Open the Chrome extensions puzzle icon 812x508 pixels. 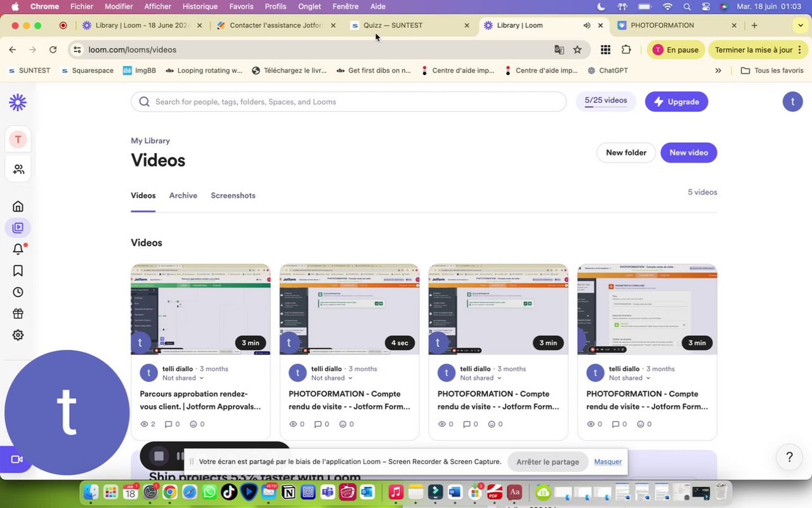pyautogui.click(x=626, y=50)
